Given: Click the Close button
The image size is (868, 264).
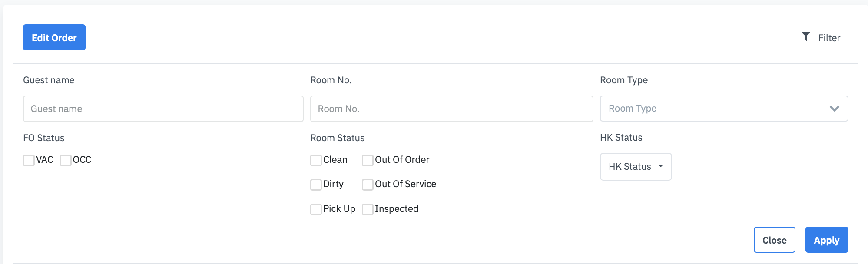Looking at the screenshot, I should [774, 240].
